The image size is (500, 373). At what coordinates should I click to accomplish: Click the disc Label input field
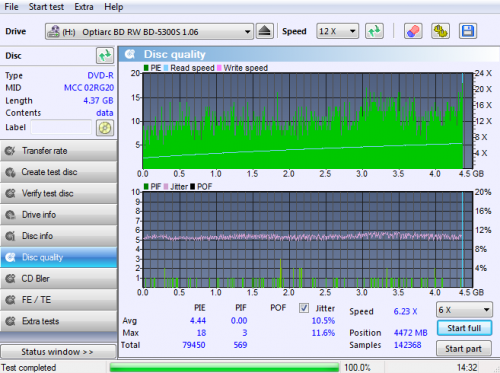point(61,127)
